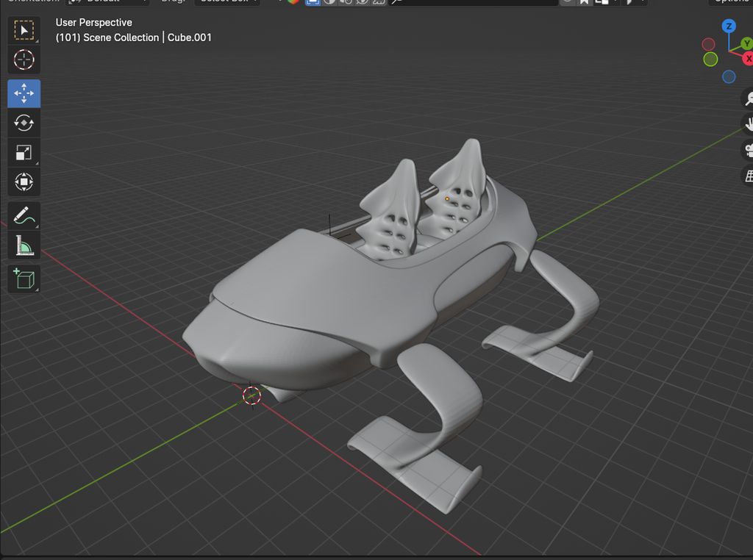Choose the Move tool
The height and width of the screenshot is (560, 753).
(x=24, y=93)
